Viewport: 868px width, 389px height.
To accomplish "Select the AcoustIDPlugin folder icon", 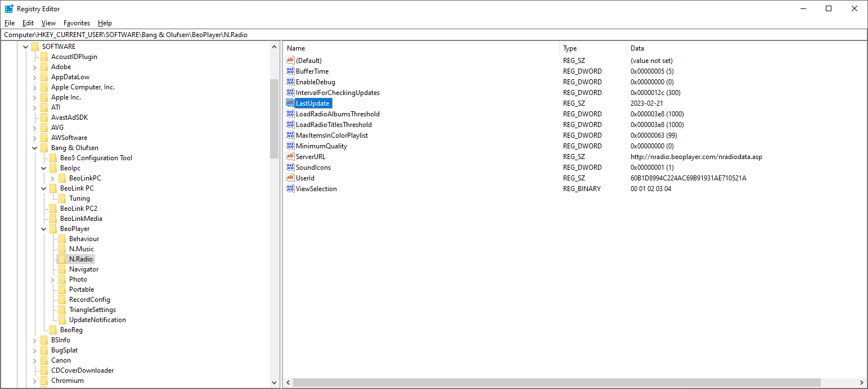I will point(44,57).
